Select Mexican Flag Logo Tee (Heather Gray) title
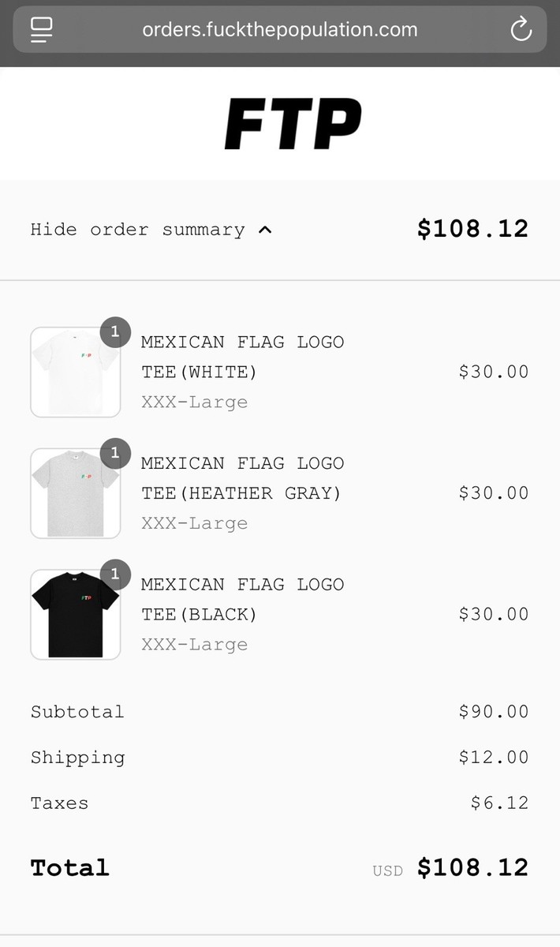This screenshot has width=560, height=947. (x=242, y=478)
